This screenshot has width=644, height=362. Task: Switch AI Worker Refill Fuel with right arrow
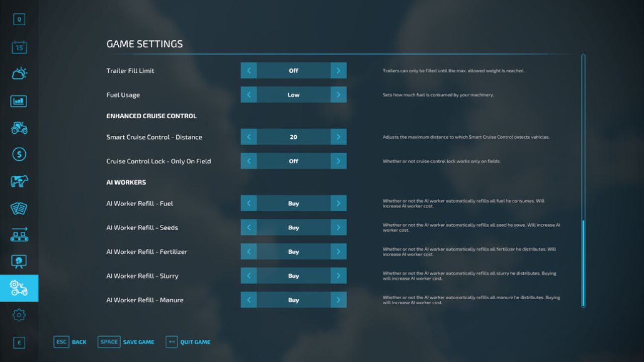pyautogui.click(x=338, y=204)
